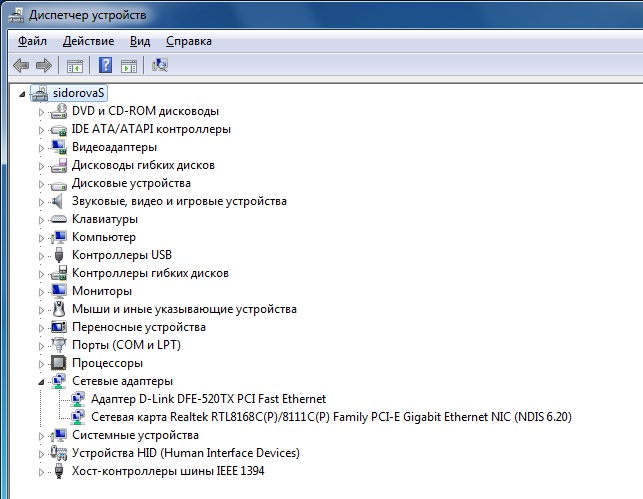Scan for hardware changes toolbar icon
Screen dimensions: 643x499
[160, 65]
